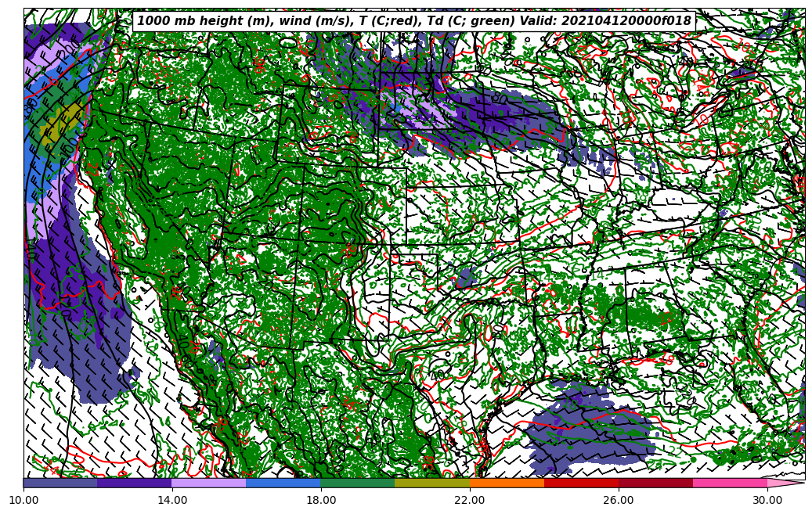Select the bright red 24–26 colorbar segment

[x=581, y=483]
